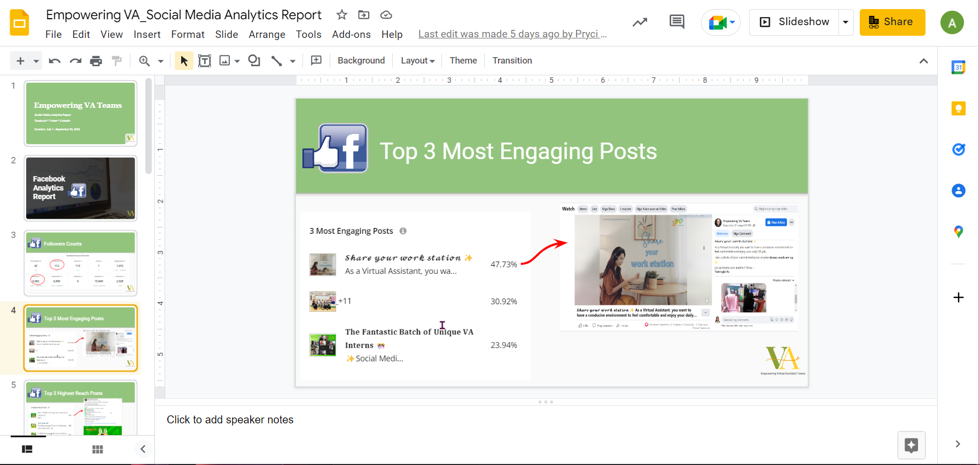Get add-ons with the plus icon
980x465 pixels.
point(959,297)
